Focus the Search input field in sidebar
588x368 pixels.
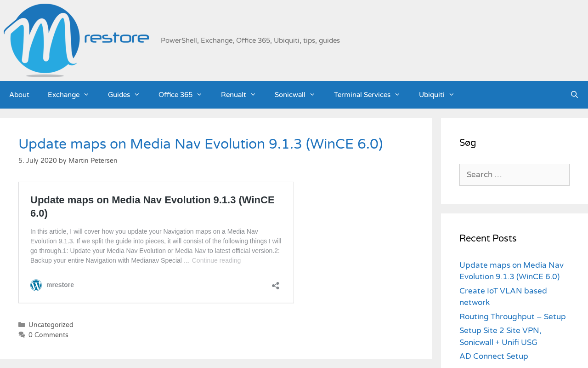[514, 175]
